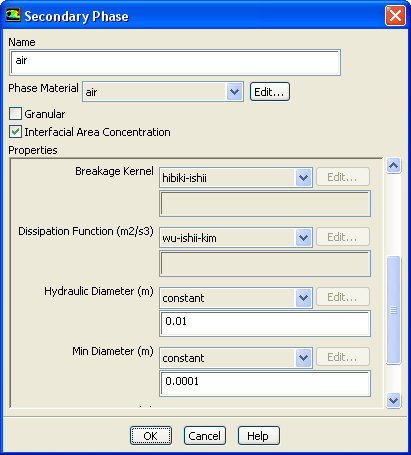The width and height of the screenshot is (411, 455).
Task: Confirm settings with the OK button
Action: pyautogui.click(x=151, y=436)
